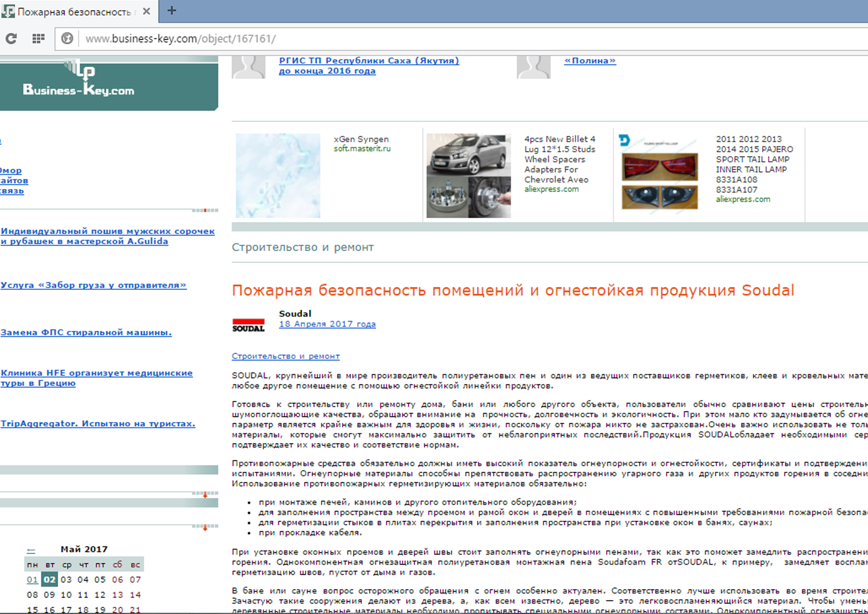
Task: Open a new tab with plus button
Action: click(x=172, y=11)
